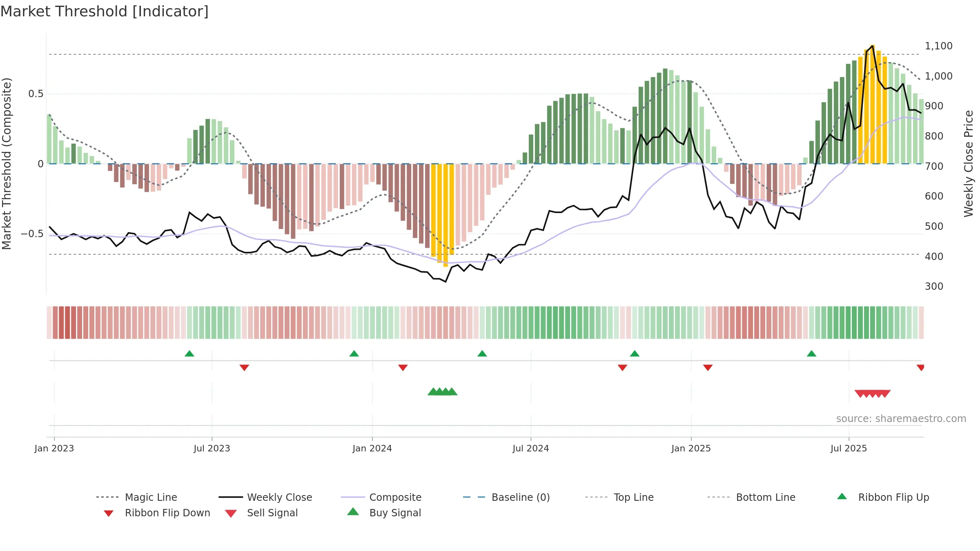Click the 400 price axis tick
Viewport: 980px width, 551px height.
coord(934,257)
